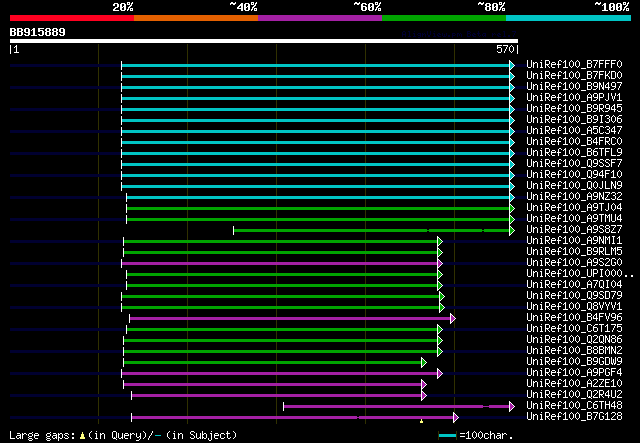Click the short purple alignment bar for UniRef100_C6TH48

point(396,407)
